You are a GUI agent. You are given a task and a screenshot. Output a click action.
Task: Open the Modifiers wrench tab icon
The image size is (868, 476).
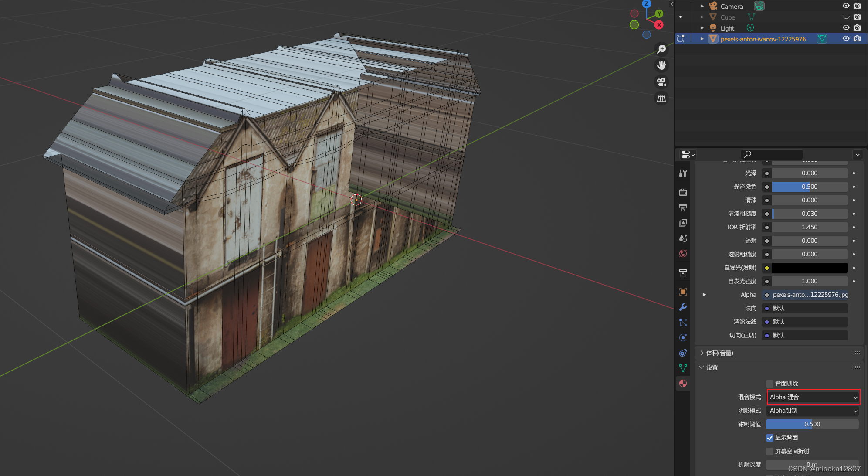tap(683, 307)
